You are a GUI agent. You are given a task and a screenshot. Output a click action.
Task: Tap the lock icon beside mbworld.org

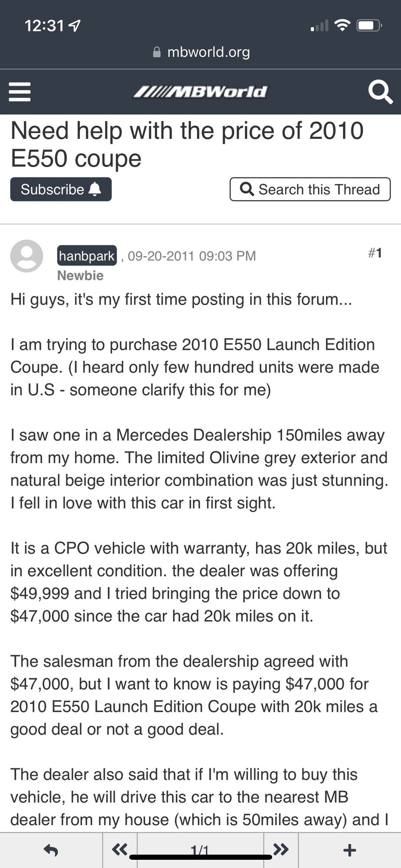click(x=157, y=52)
